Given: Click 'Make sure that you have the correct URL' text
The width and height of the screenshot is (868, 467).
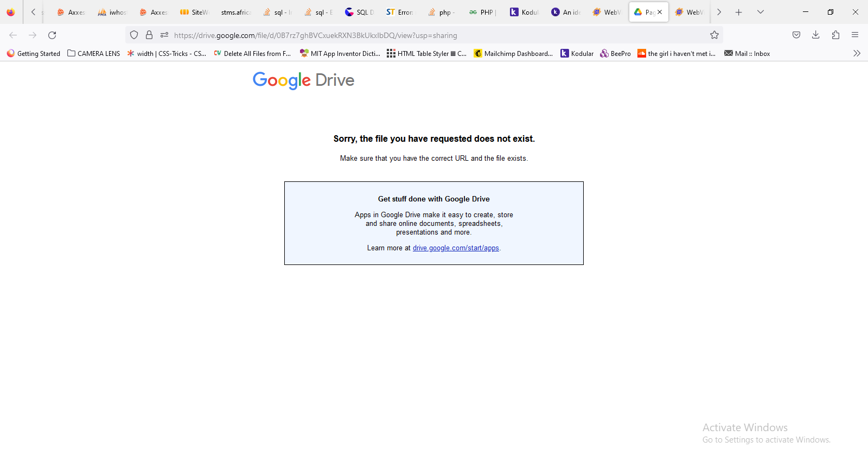Looking at the screenshot, I should (434, 159).
